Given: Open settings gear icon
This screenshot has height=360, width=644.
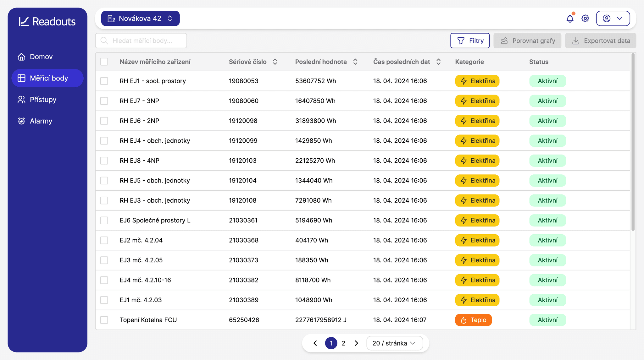Looking at the screenshot, I should [x=585, y=19].
